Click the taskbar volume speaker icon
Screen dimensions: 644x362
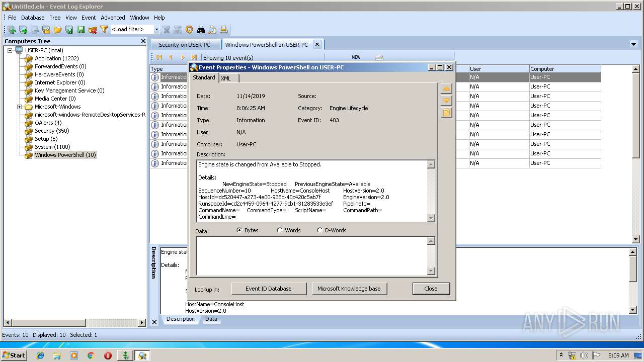[x=584, y=355]
